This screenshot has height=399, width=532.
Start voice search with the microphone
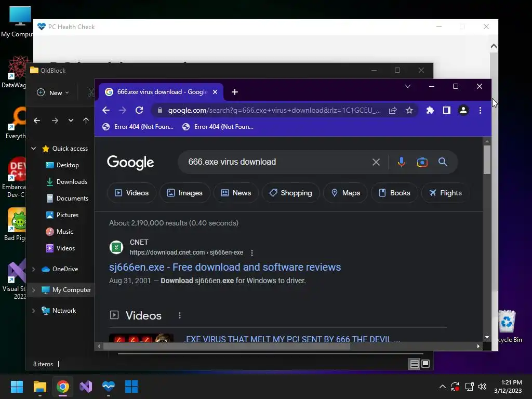pyautogui.click(x=402, y=162)
